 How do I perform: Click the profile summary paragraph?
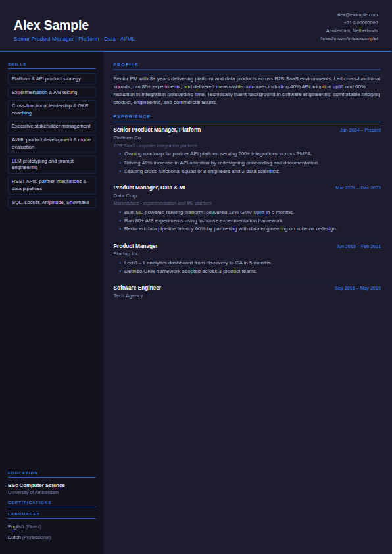click(247, 90)
